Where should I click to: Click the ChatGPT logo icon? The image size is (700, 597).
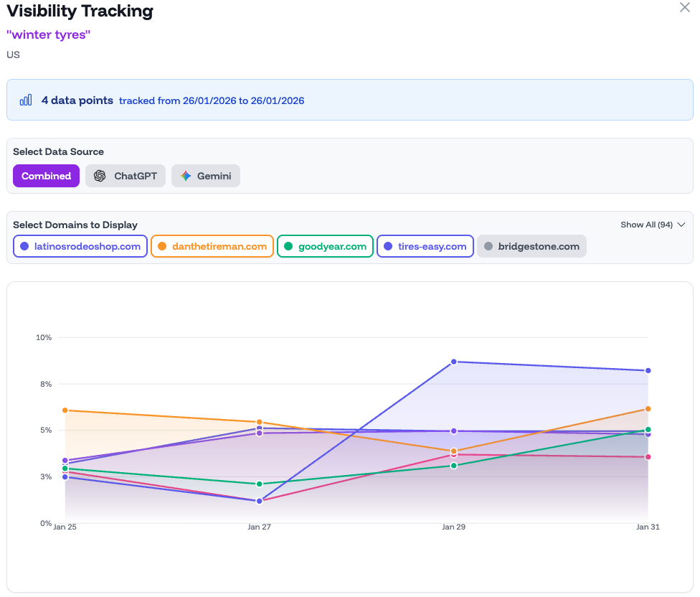(100, 176)
